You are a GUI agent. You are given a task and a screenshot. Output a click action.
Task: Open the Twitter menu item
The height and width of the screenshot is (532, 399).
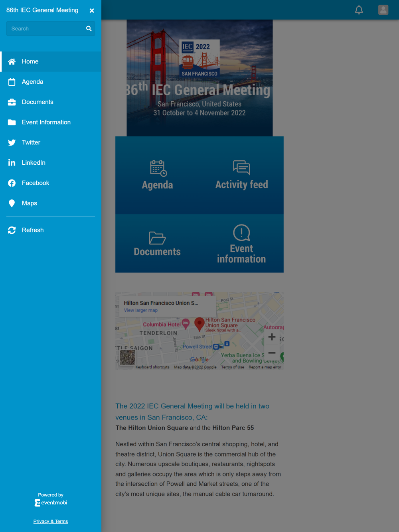tap(51, 142)
